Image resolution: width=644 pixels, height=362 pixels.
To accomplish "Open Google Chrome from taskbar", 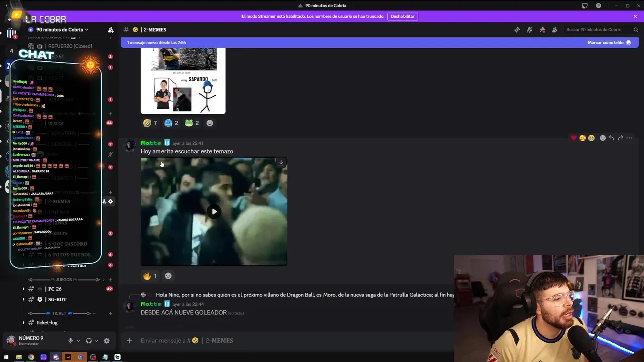I will click(x=31, y=357).
